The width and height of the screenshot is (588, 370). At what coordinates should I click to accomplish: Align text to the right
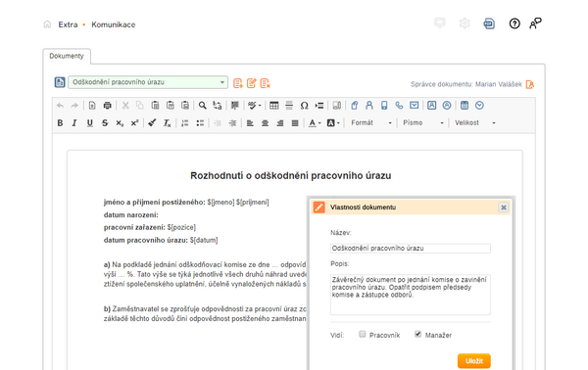point(280,122)
